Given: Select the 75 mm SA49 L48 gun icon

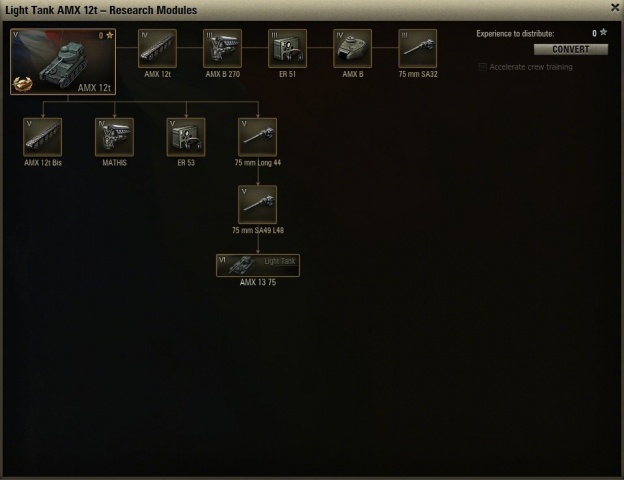Looking at the screenshot, I should click(x=257, y=205).
